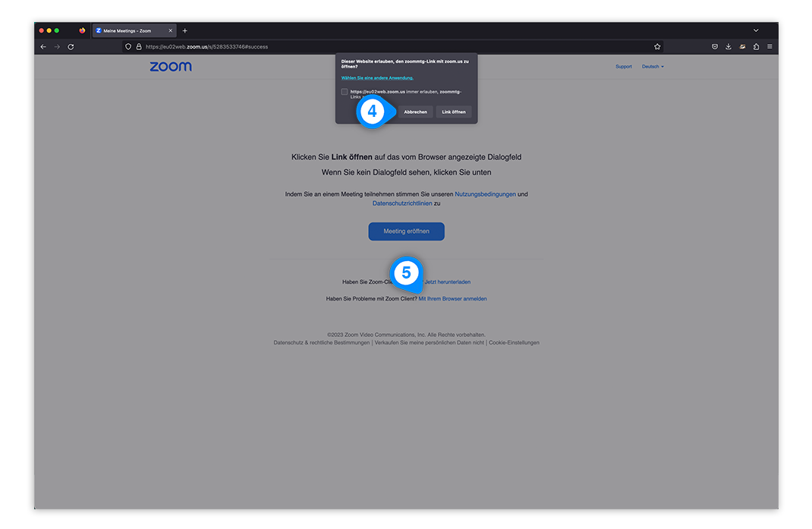Expand the list all tabs chevron

click(756, 30)
